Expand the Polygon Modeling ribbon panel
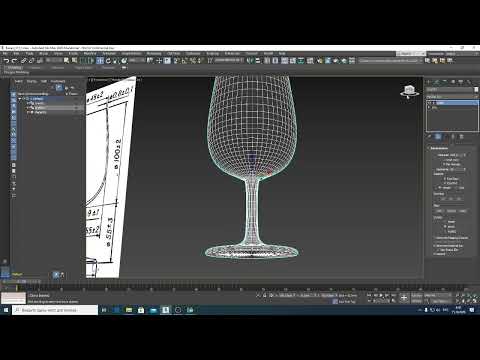Image resolution: width=480 pixels, height=360 pixels. (17, 72)
